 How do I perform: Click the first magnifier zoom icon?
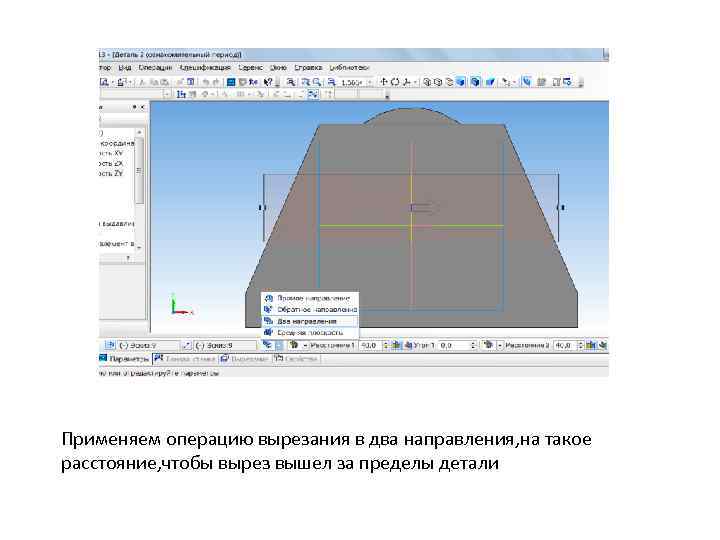click(x=291, y=82)
